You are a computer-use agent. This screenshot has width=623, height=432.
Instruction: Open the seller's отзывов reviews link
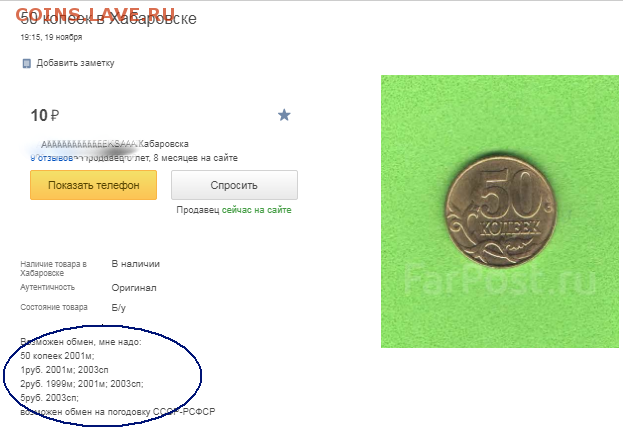[52, 158]
